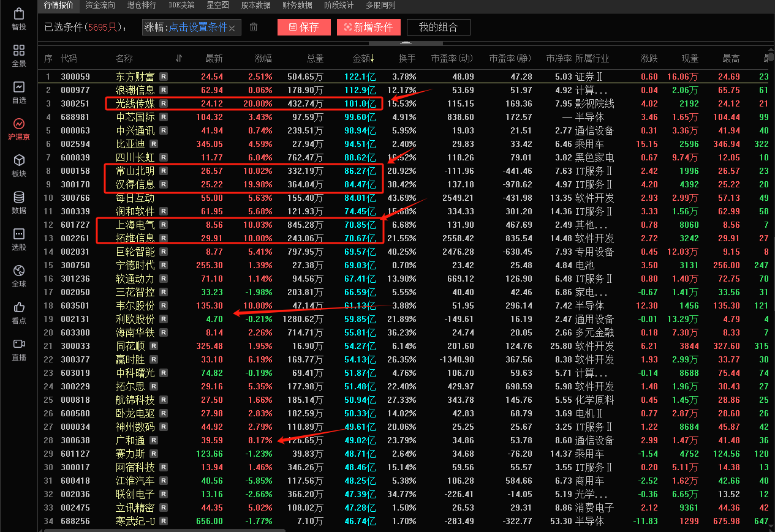Select the 寒武纪-U stock name
Viewport: 775px width, 532px height.
click(136, 521)
